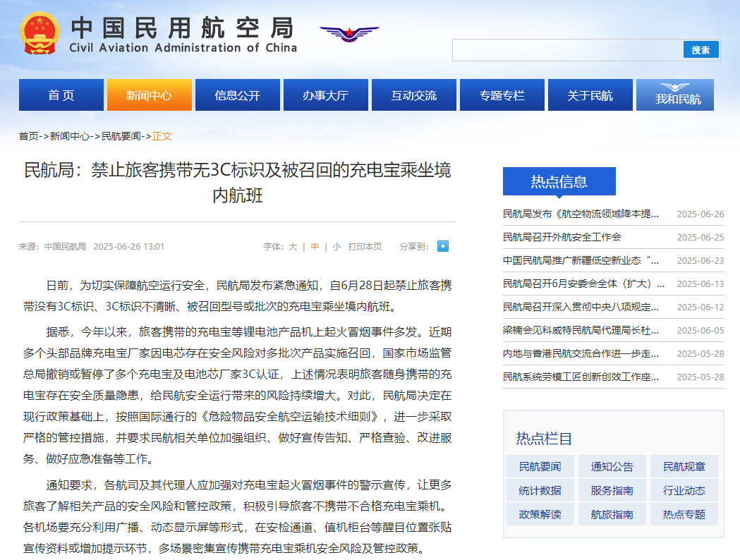Click the 打印本页 print link

coord(365,247)
